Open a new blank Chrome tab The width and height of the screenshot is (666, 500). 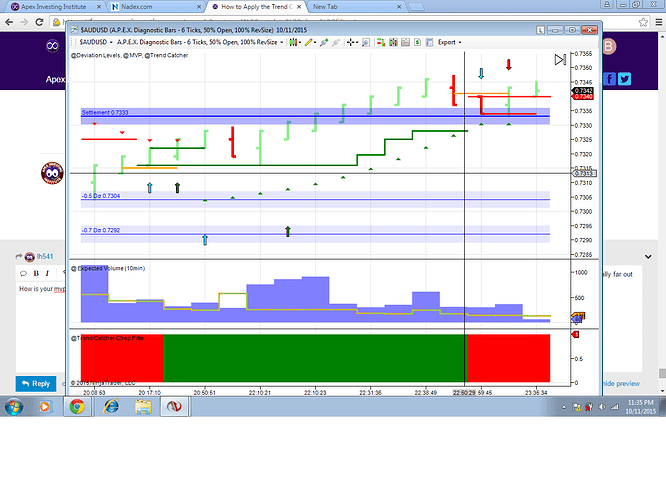coord(416,7)
